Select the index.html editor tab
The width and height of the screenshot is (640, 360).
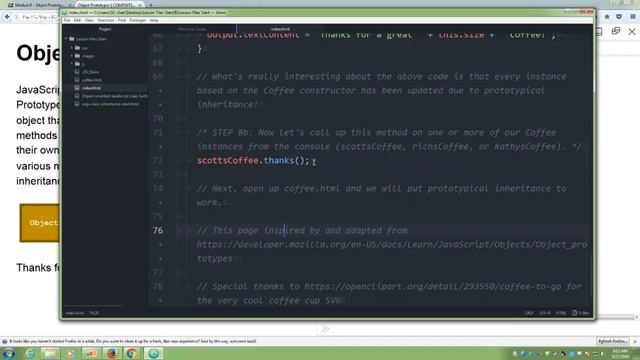click(280, 29)
